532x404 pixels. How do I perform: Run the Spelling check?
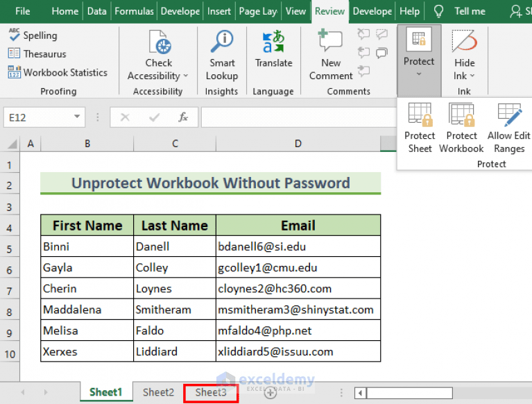[33, 35]
